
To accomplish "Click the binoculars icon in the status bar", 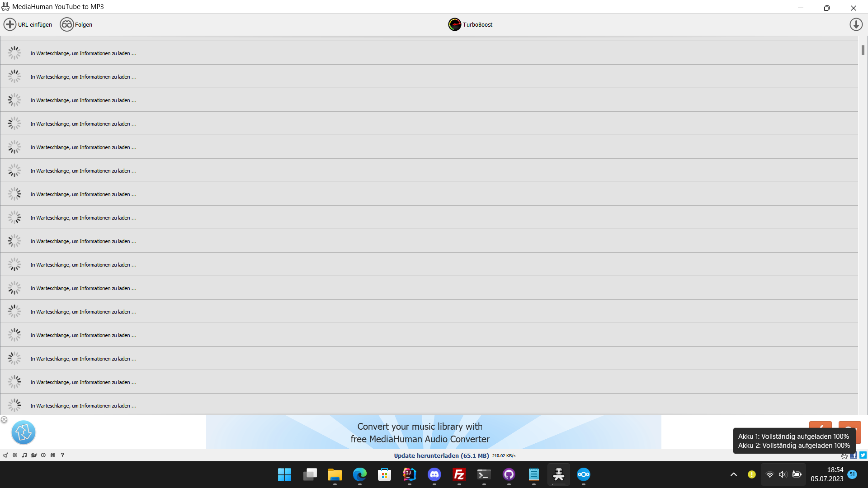I will pos(53,455).
